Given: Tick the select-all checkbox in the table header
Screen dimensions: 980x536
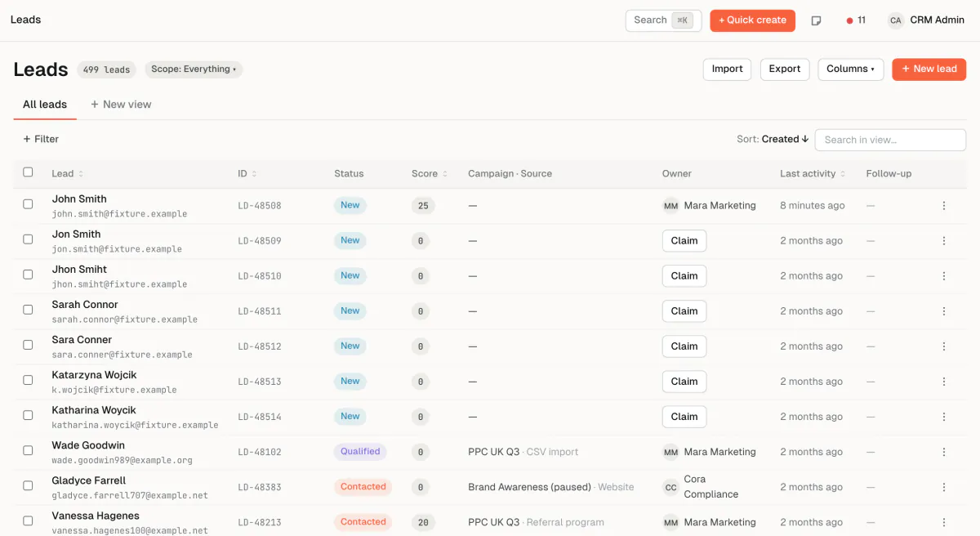Looking at the screenshot, I should [x=28, y=172].
